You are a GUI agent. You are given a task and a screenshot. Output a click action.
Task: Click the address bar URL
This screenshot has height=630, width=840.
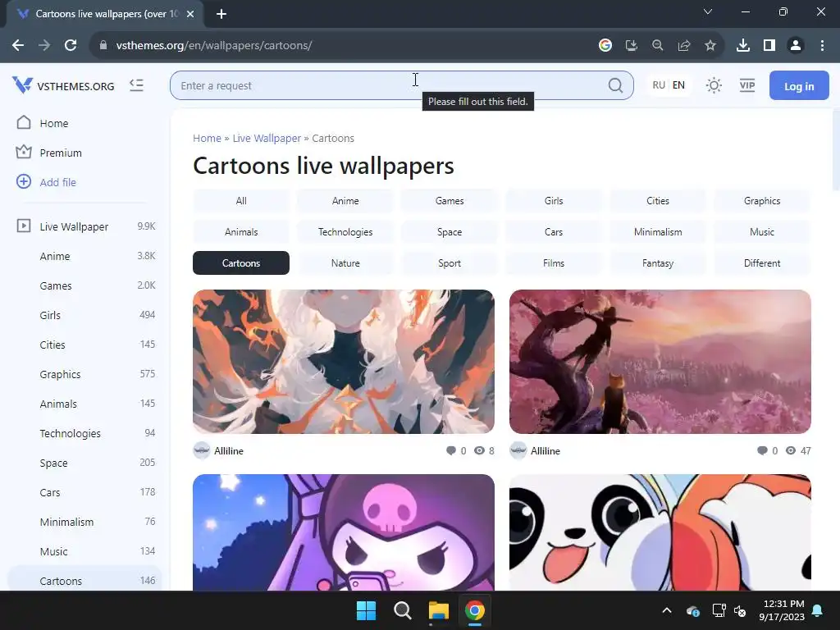click(x=214, y=45)
